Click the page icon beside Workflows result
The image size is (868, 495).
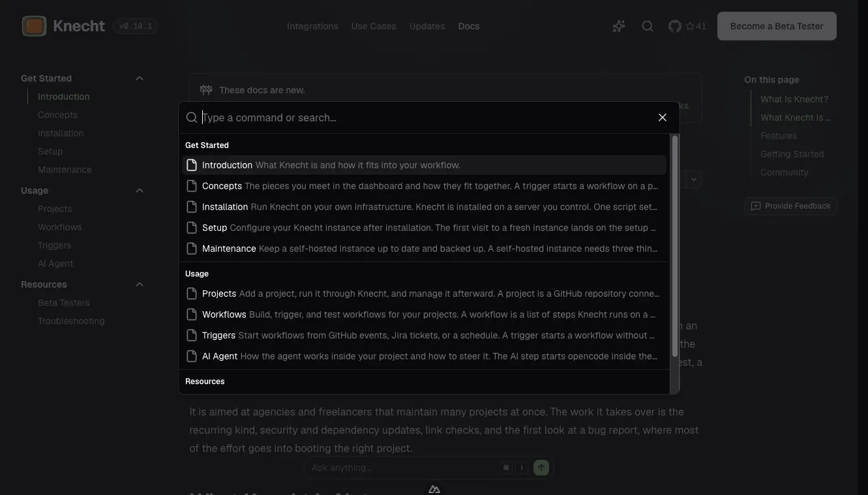[x=192, y=314]
